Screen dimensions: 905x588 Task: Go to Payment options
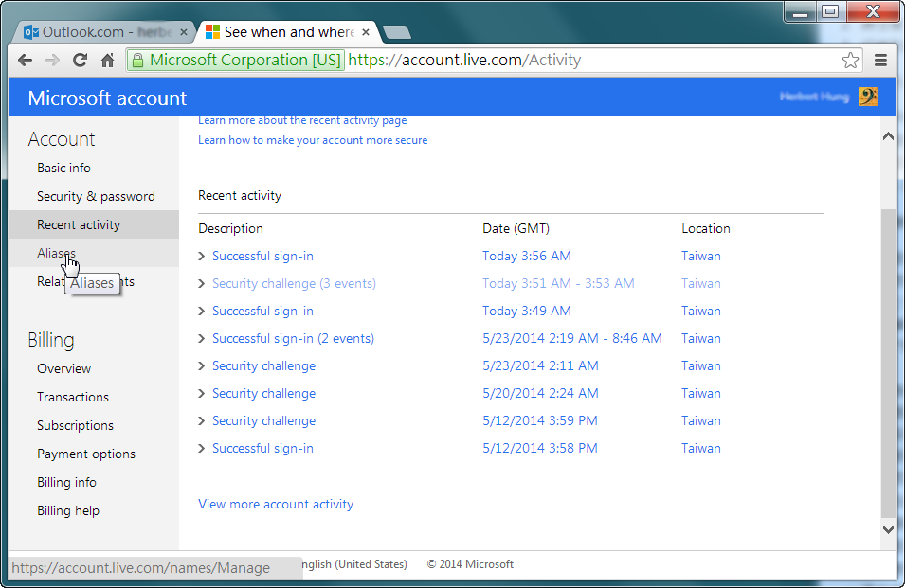click(86, 454)
